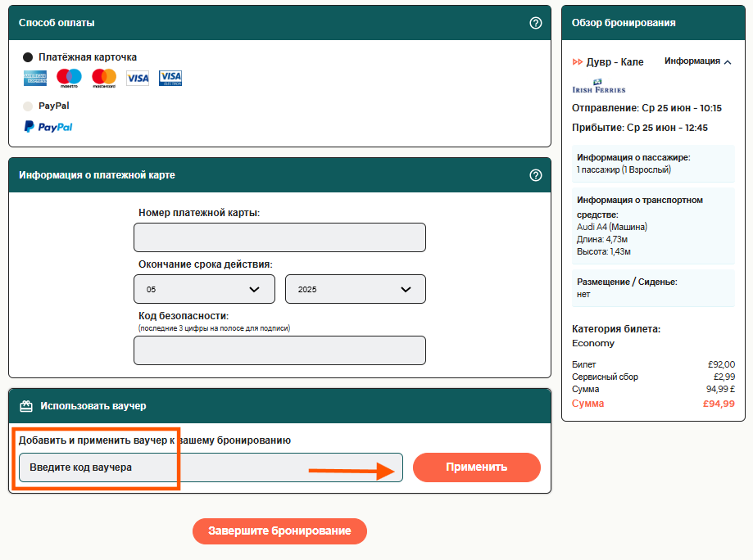Click Завершите бронирование button
753x560 pixels.
pos(279,531)
